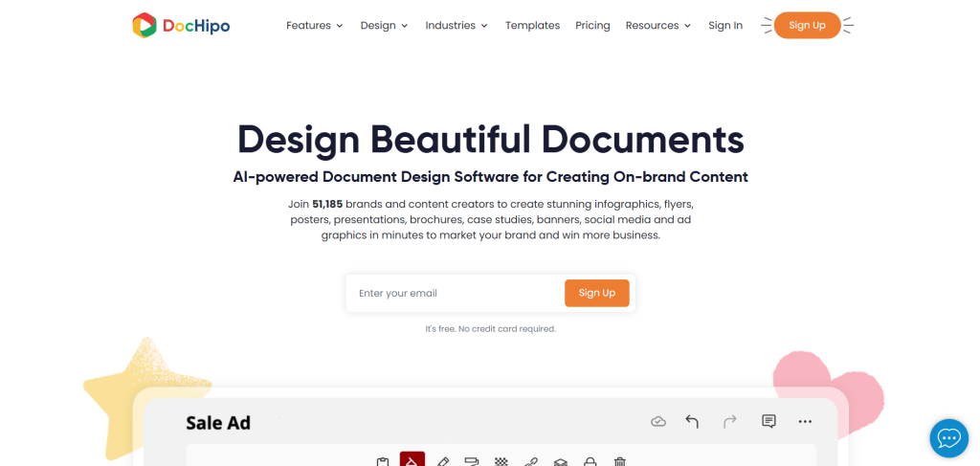
Task: Click the link icon in editor toolbar
Action: tap(530, 461)
